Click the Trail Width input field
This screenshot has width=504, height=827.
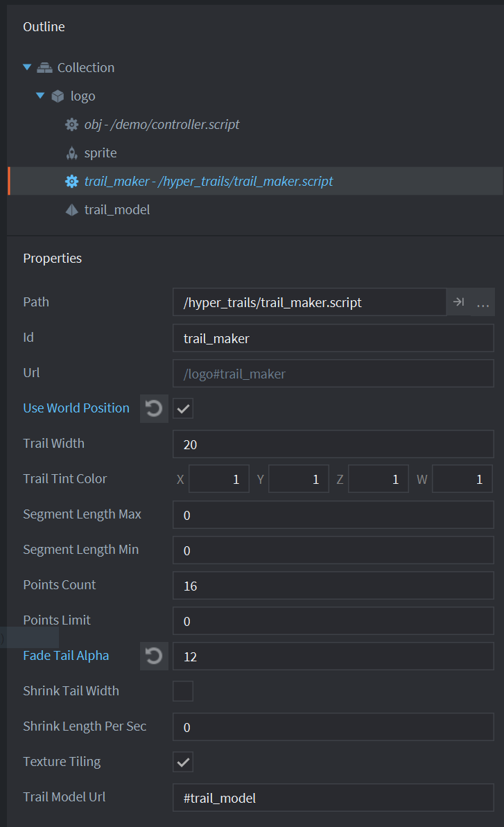[x=333, y=444]
